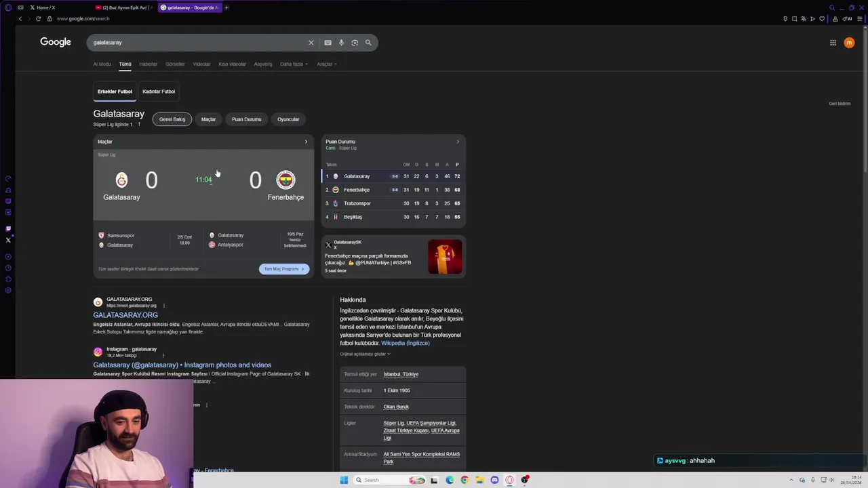Select the Genel Bakış chip
The width and height of the screenshot is (868, 488).
tap(172, 119)
